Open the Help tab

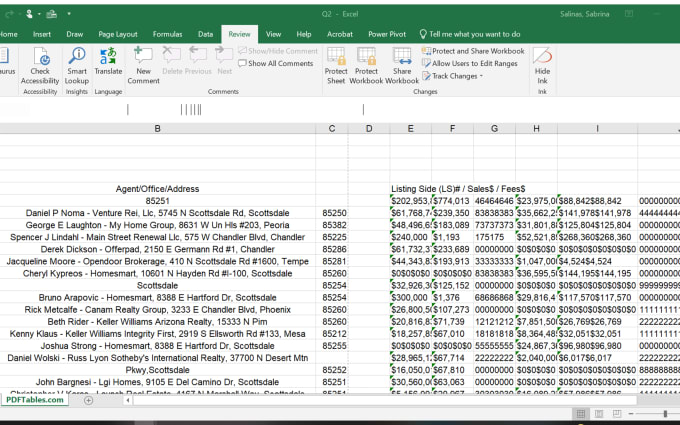(x=304, y=34)
